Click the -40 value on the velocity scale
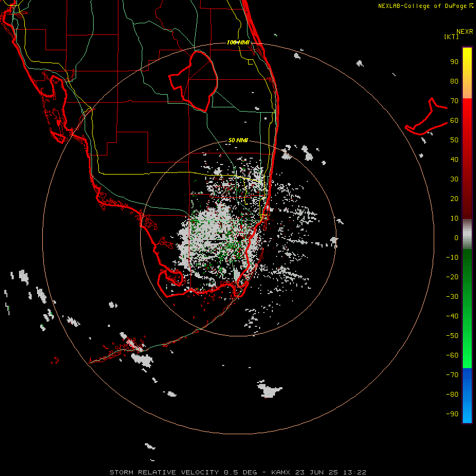Image resolution: width=476 pixels, height=476 pixels. (452, 316)
